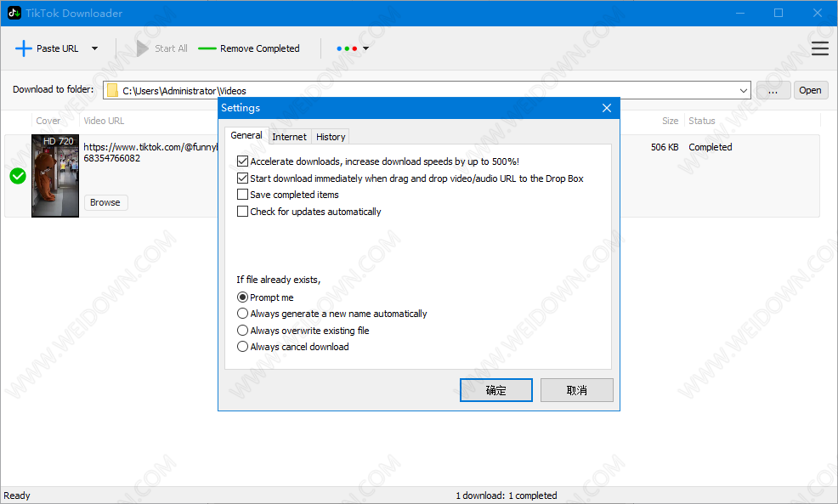Click the three colored dots icon
The height and width of the screenshot is (504, 838).
(x=347, y=48)
